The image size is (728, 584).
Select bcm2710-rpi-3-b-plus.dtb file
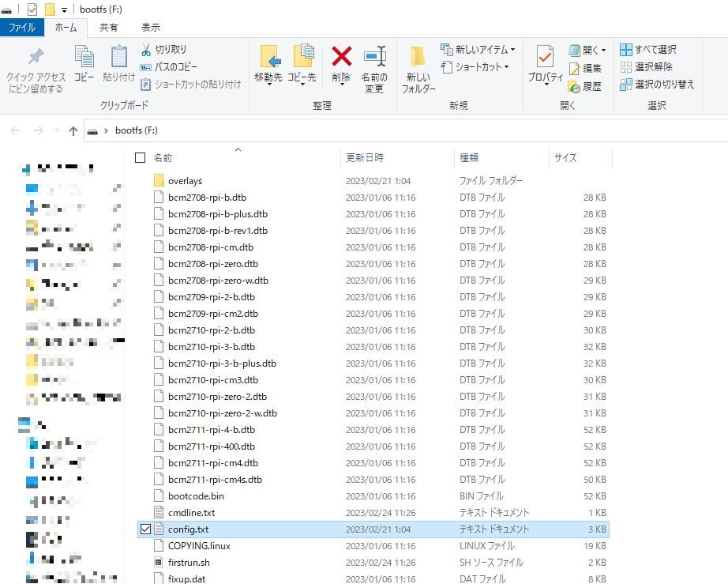coord(373,364)
